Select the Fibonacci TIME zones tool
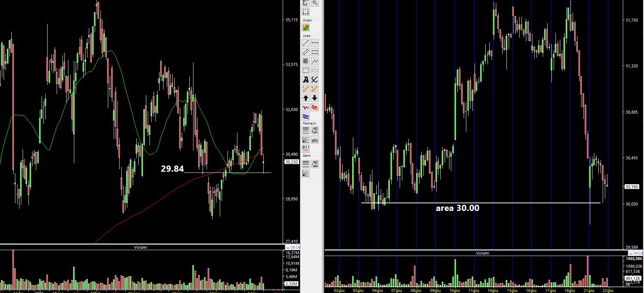Viewport: 644px width, 293px height. point(306,149)
